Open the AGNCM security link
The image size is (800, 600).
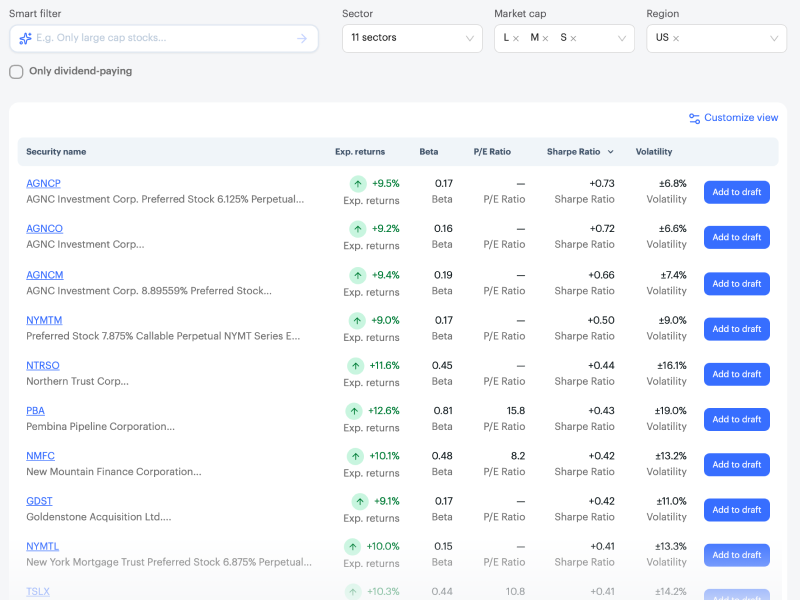point(45,276)
